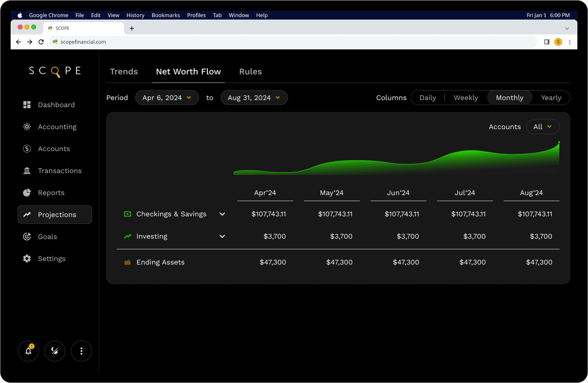Expand the Checkings & Savings row
This screenshot has width=588, height=383.
(x=222, y=214)
